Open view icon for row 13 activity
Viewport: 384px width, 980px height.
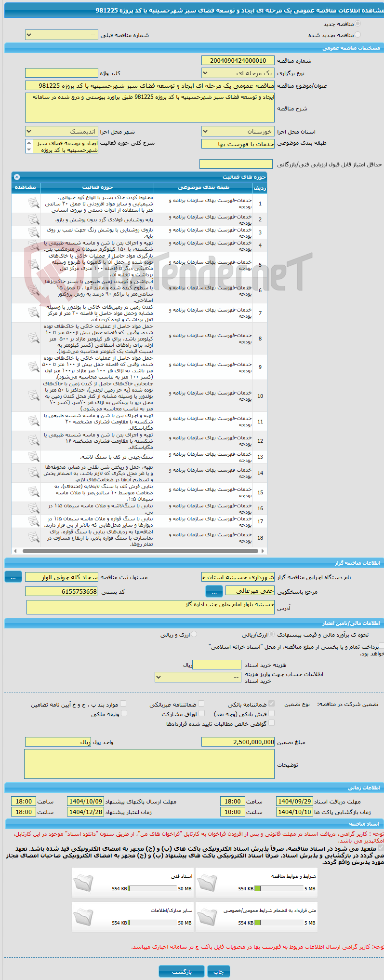coord(33,456)
